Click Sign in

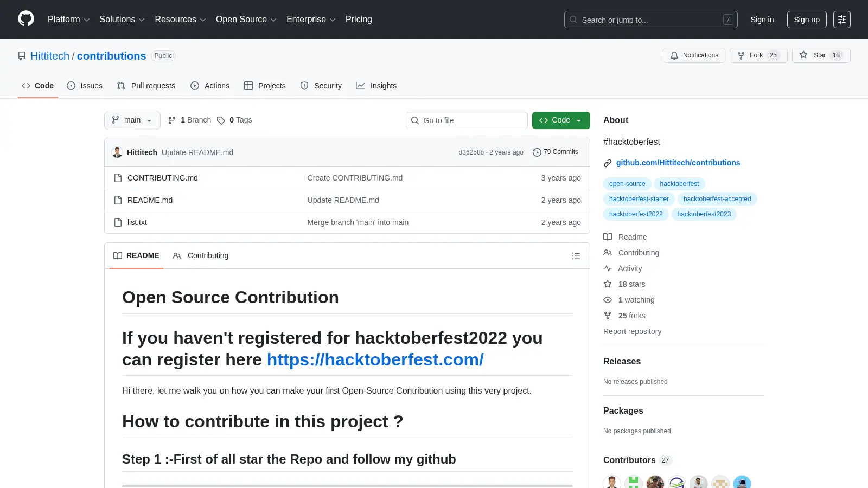[762, 20]
